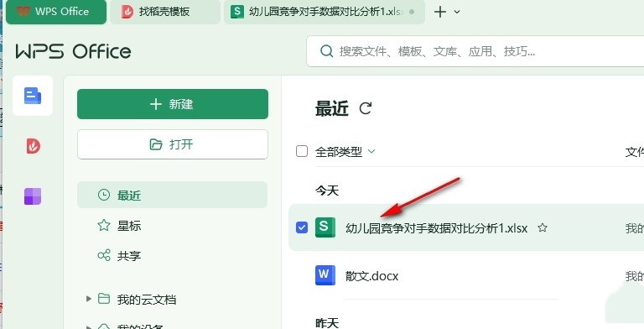Click the 打开 button
Image resolution: width=644 pixels, height=329 pixels.
tap(173, 144)
